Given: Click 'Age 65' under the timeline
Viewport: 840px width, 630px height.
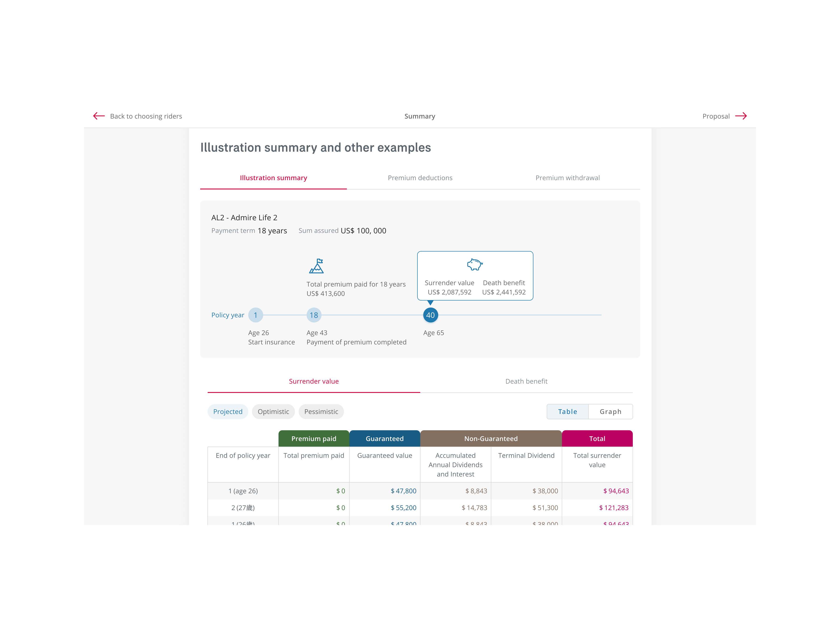Looking at the screenshot, I should click(433, 333).
